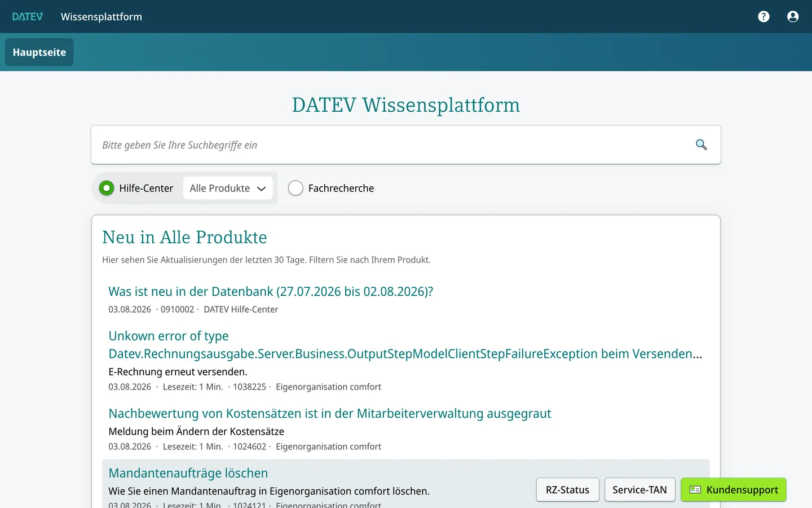Click the 'Meldung beim Ändern der Kostensätze' text
The image size is (812, 508).
click(196, 432)
